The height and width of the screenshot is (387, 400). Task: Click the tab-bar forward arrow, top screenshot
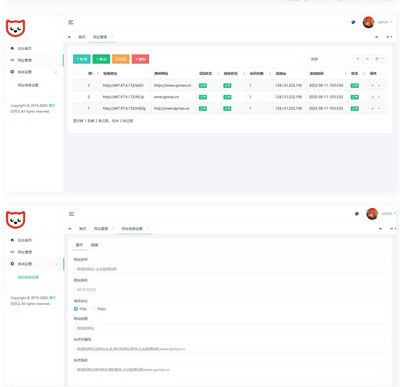coord(377,37)
